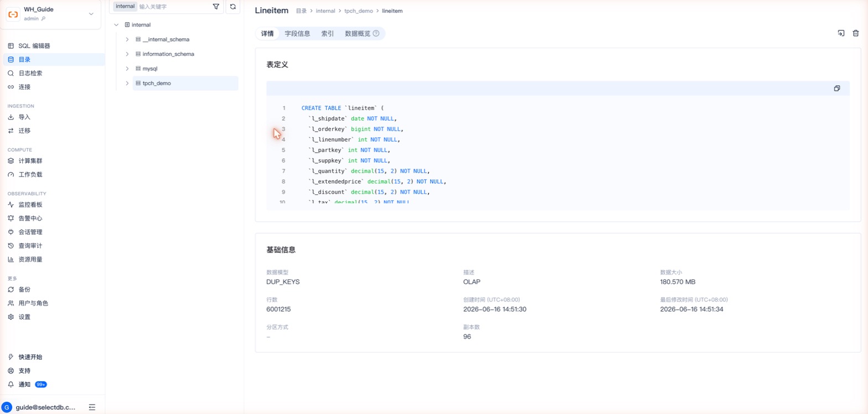
Task: Select 目录 in the sidebar
Action: pyautogui.click(x=53, y=60)
